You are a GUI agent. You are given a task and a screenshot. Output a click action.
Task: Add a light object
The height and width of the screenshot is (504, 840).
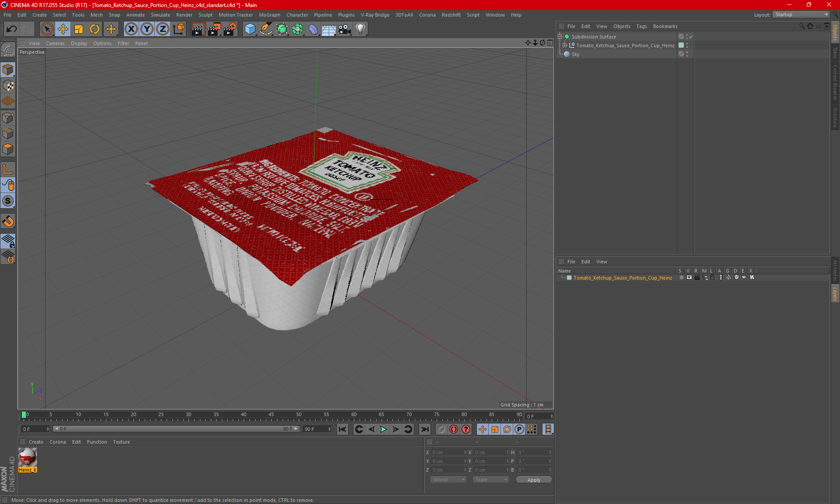point(360,29)
